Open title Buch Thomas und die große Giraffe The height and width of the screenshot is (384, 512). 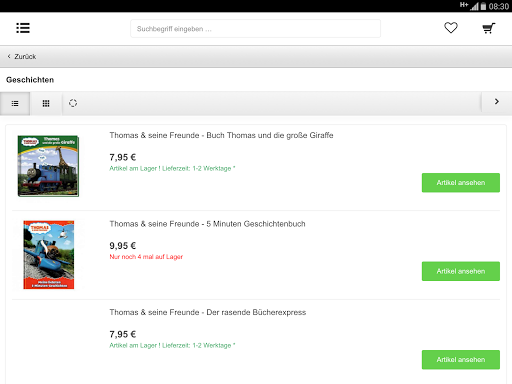(x=221, y=135)
